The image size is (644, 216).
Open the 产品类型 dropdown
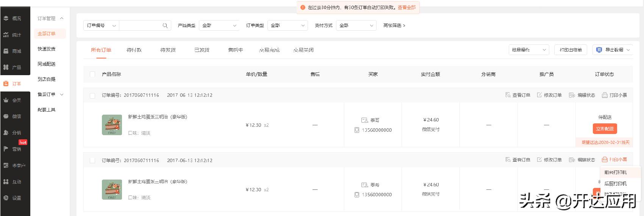(x=219, y=25)
